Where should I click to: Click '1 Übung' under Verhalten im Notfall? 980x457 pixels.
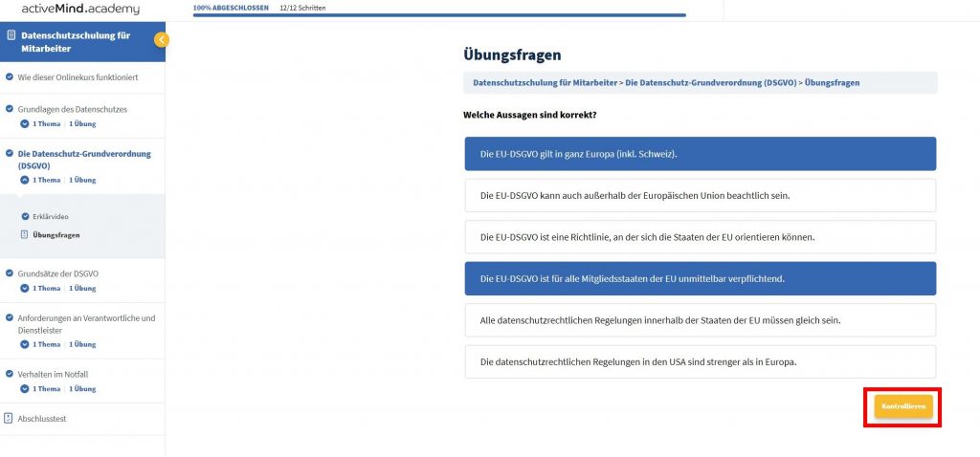(x=82, y=389)
